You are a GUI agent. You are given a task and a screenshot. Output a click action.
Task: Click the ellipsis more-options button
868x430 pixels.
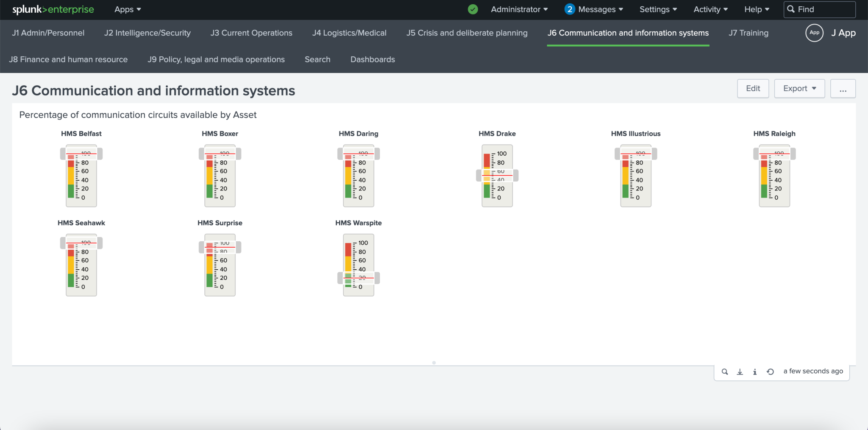click(843, 88)
